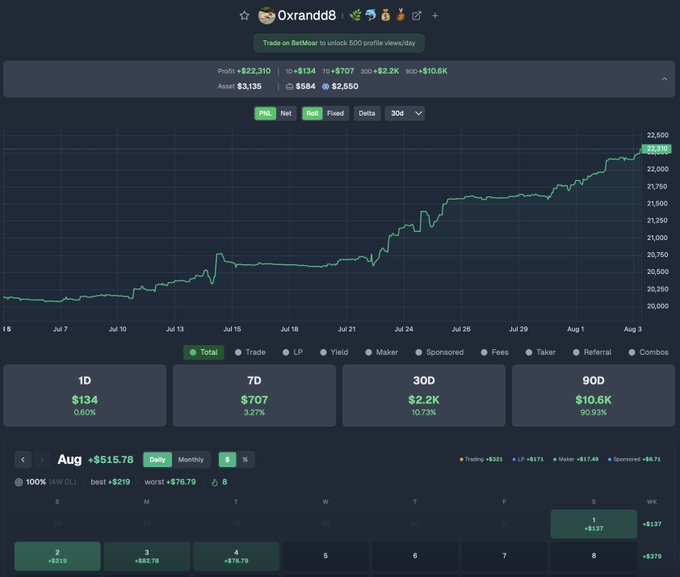Switch chart to Fixed option
This screenshot has height=577, width=680.
click(335, 113)
